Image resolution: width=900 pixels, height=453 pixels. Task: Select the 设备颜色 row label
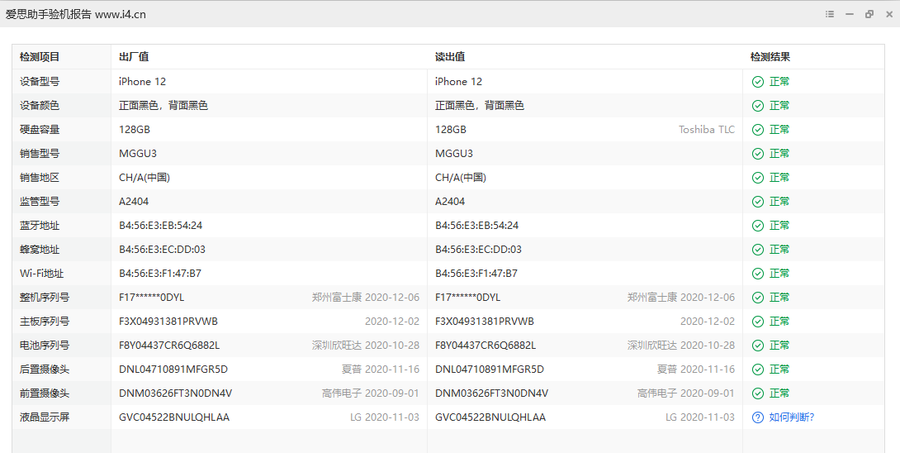click(x=40, y=106)
